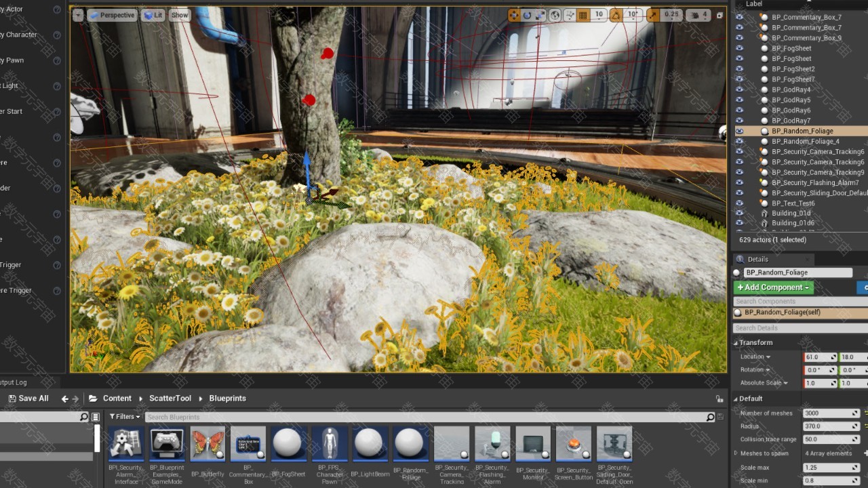Select the rotate gizmo mode icon
Image resolution: width=868 pixels, height=488 pixels.
pyautogui.click(x=527, y=15)
